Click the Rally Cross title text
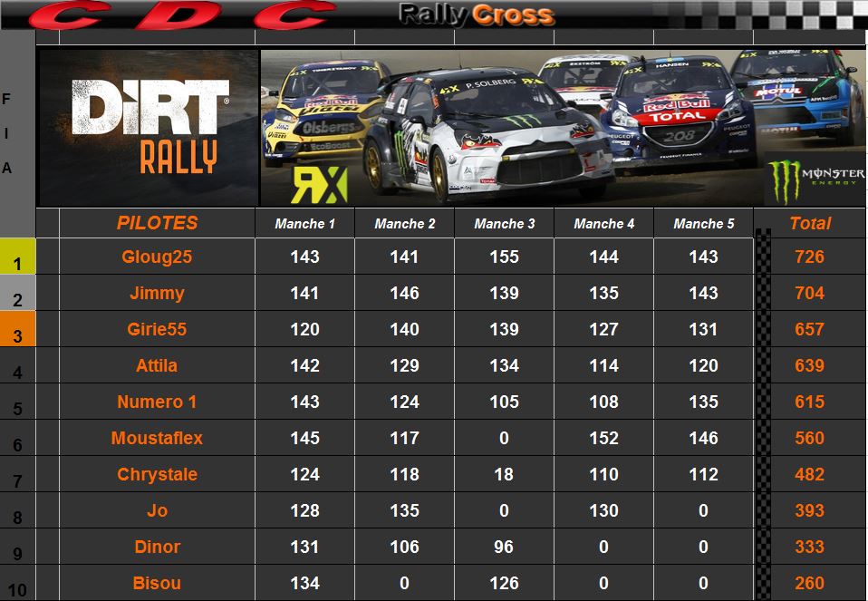The image size is (868, 601). click(x=476, y=15)
